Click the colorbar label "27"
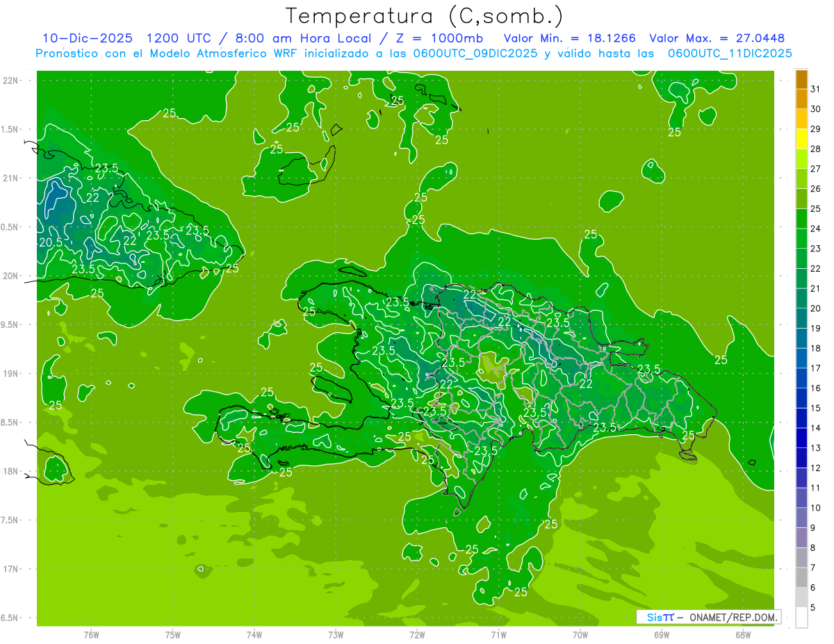The height and width of the screenshot is (644, 834). click(816, 169)
